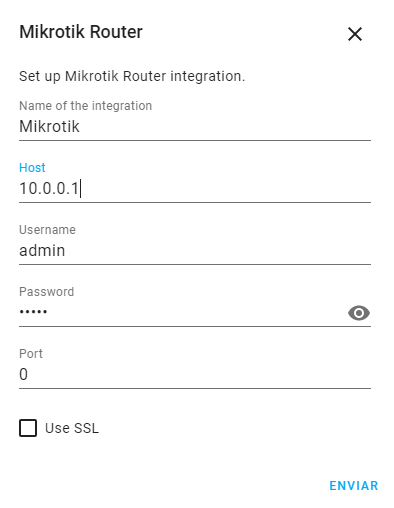Click the masked password dots

point(33,312)
